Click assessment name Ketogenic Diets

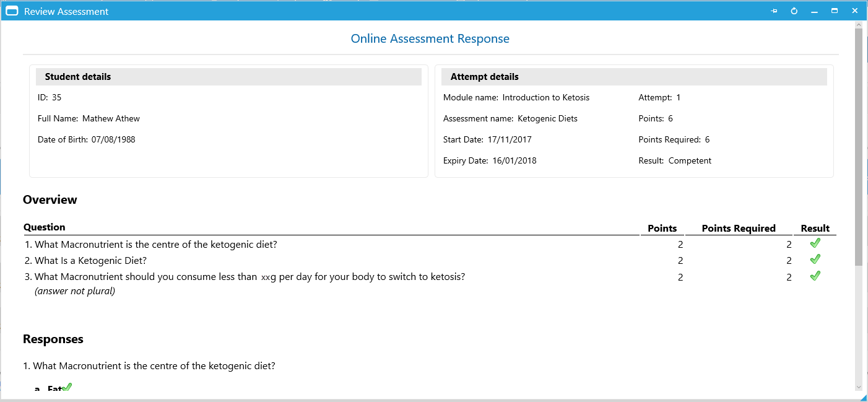coord(547,118)
